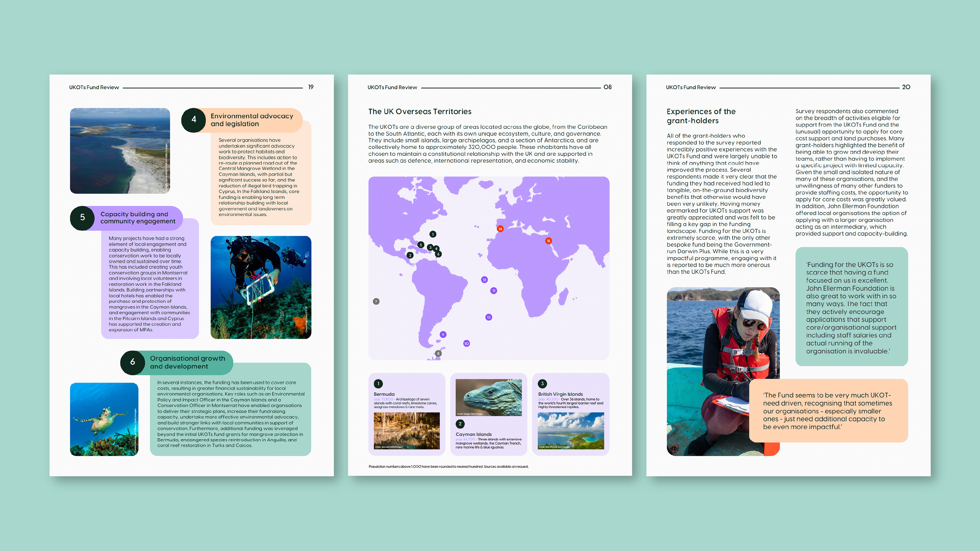Click dark map marker 5 near Cuba
The width and height of the screenshot is (980, 551).
tap(421, 245)
